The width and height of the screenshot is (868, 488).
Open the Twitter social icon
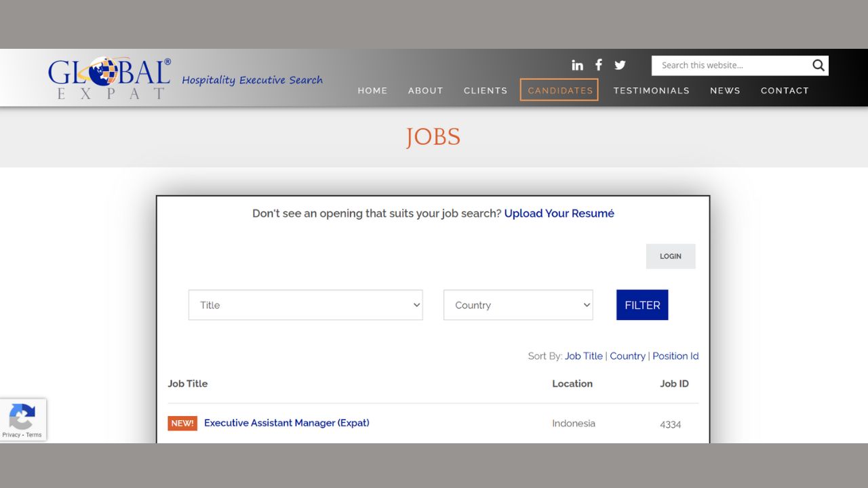click(620, 64)
